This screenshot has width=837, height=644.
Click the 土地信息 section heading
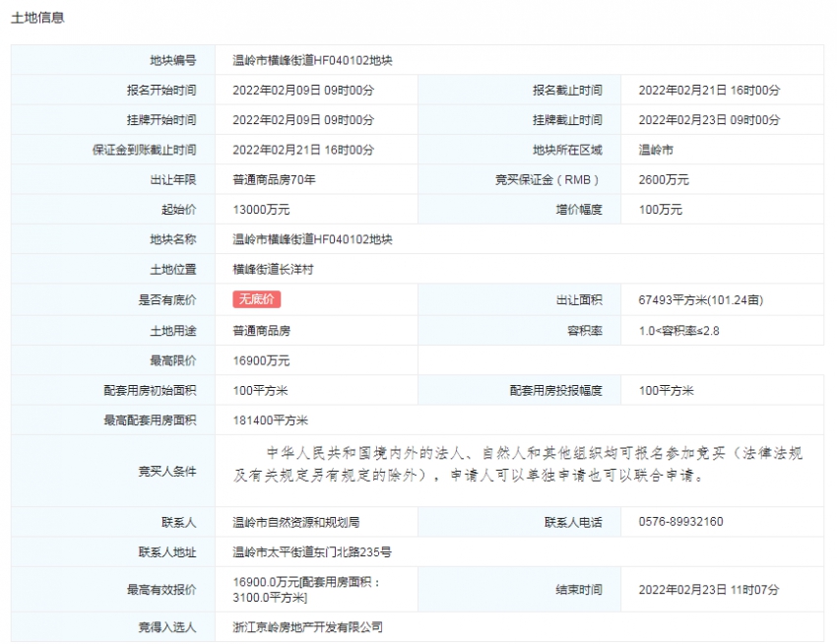pyautogui.click(x=37, y=18)
